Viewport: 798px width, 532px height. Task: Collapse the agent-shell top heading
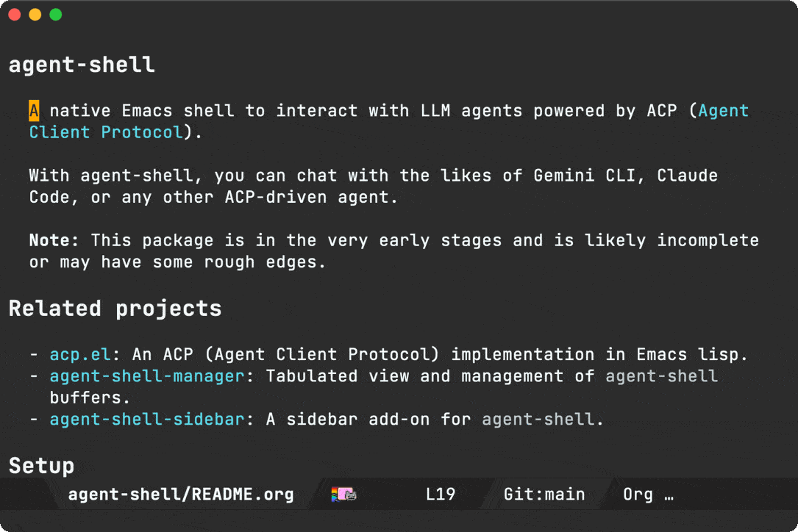[x=82, y=65]
